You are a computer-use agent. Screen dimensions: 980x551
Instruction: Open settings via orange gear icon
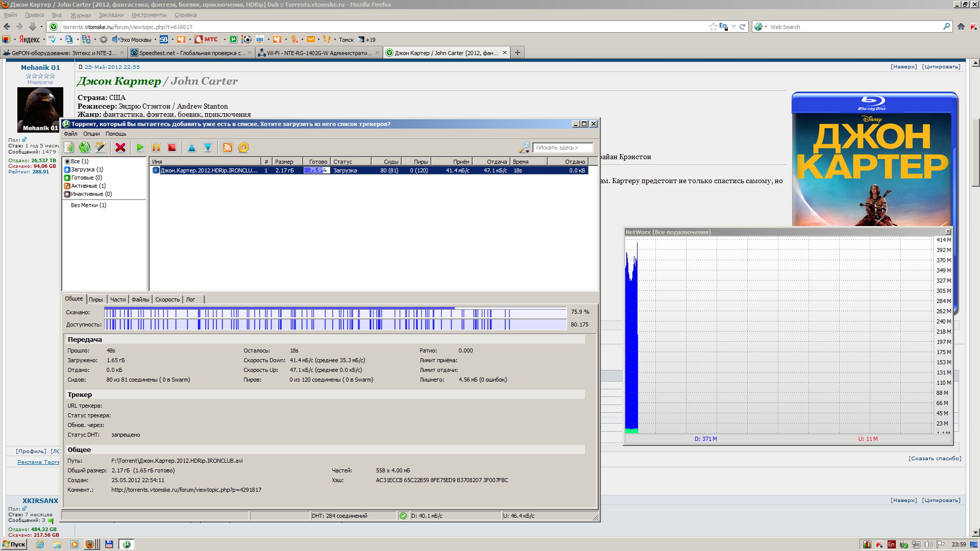coord(243,147)
